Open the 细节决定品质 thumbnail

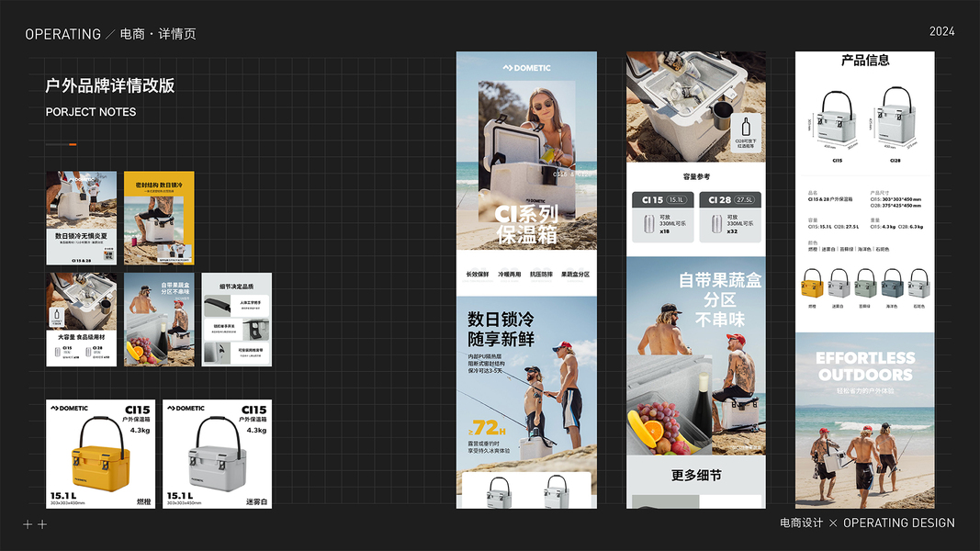tap(236, 320)
